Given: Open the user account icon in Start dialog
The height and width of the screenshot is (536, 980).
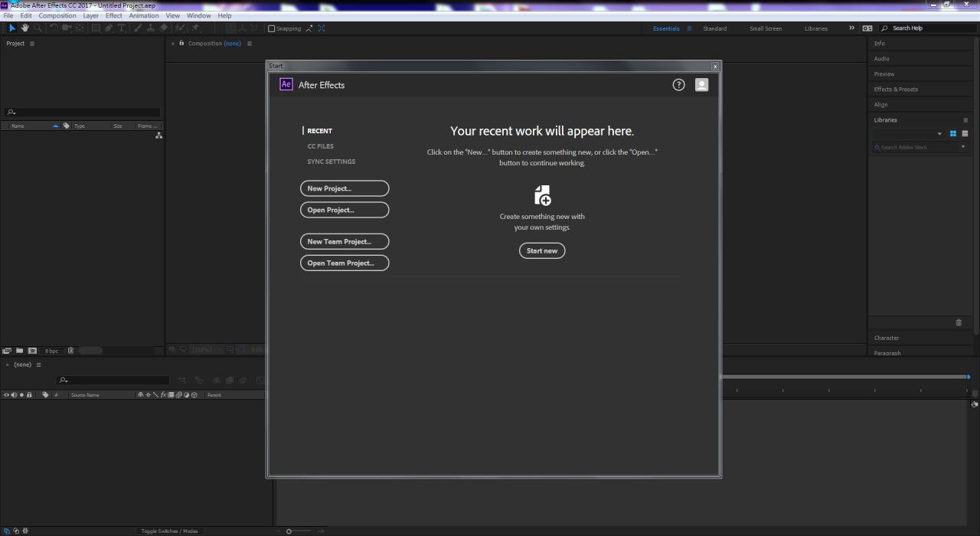Looking at the screenshot, I should point(701,85).
